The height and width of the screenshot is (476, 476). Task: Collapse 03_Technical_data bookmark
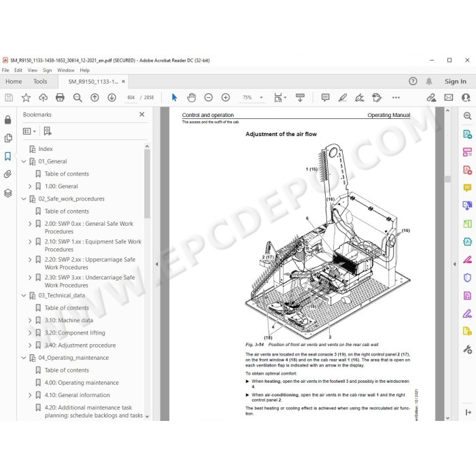click(x=23, y=295)
